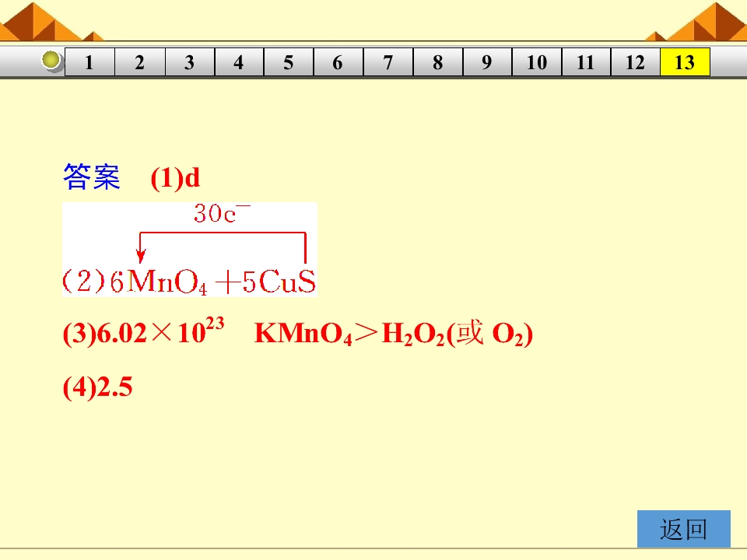Viewport: 747px width, 560px height.
Task: Click the KMnO4>H2O2(或 O2) text
Action: (394, 334)
